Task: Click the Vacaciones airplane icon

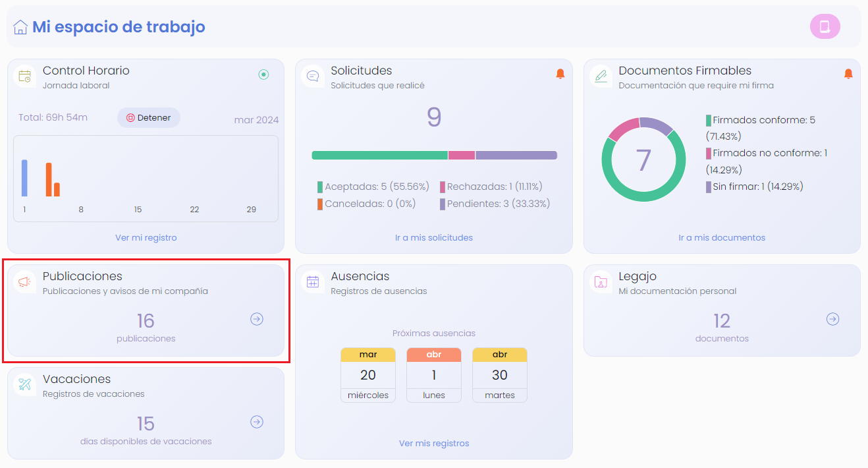Action: 25,384
